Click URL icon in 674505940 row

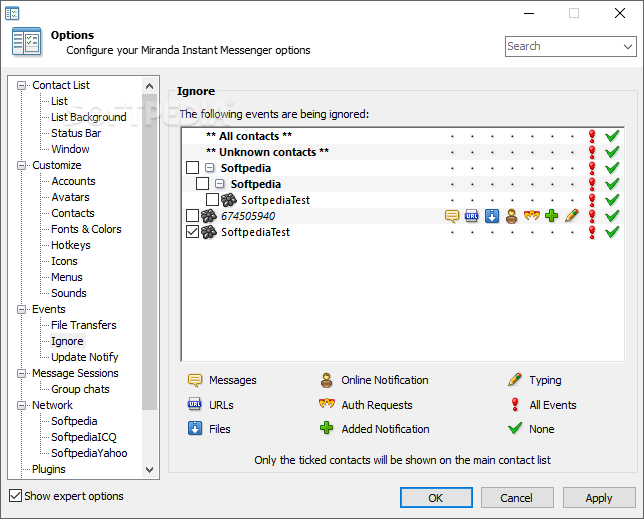tap(472, 216)
